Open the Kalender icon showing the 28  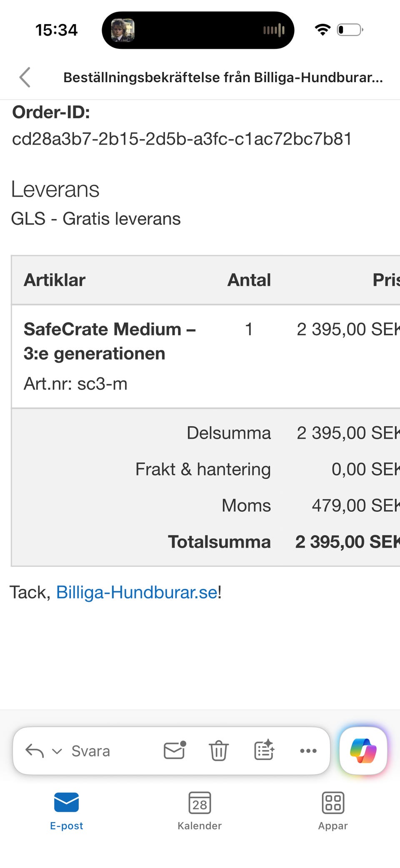click(x=199, y=803)
